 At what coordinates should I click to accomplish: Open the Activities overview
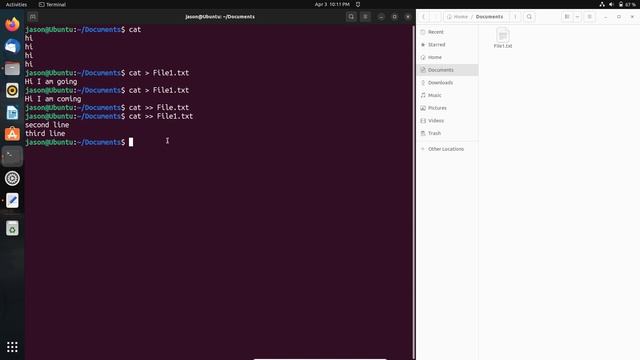tap(16, 4)
